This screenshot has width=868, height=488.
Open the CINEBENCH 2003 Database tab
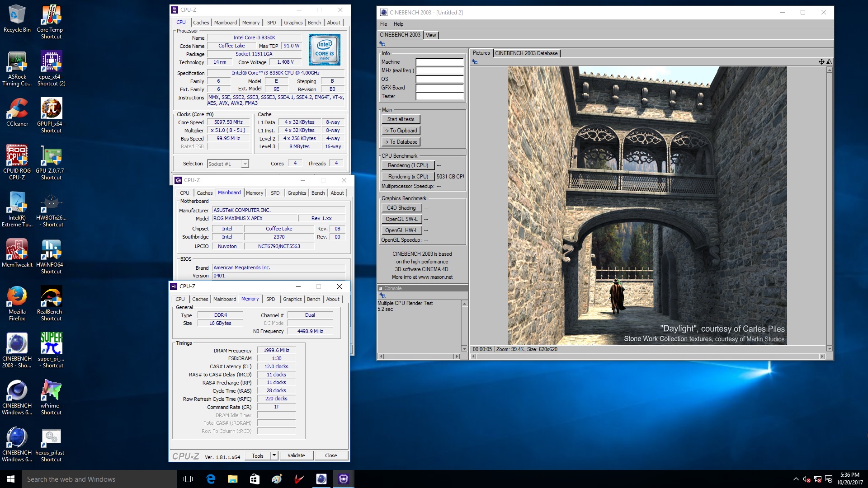tap(526, 53)
